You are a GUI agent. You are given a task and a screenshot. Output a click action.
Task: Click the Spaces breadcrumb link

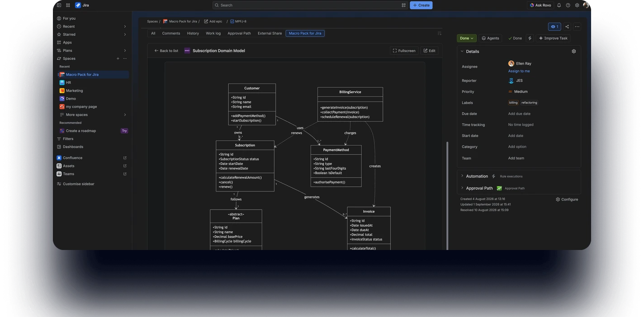coord(152,21)
